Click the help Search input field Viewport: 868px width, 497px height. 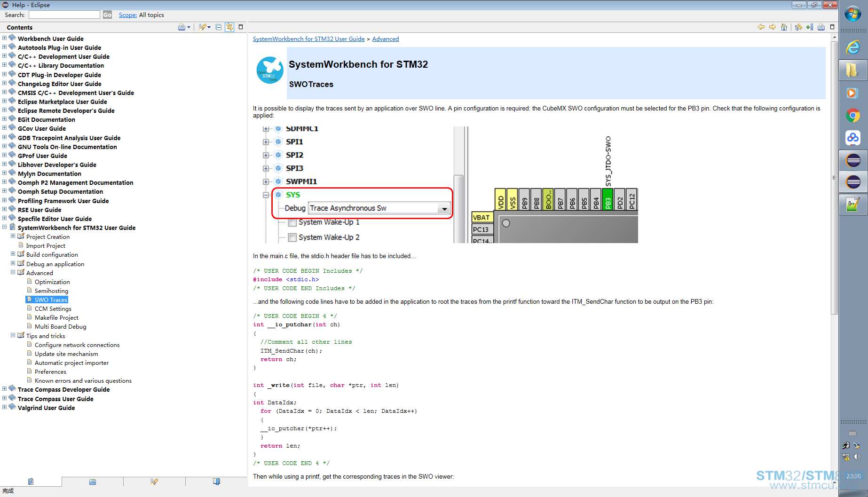click(x=64, y=15)
